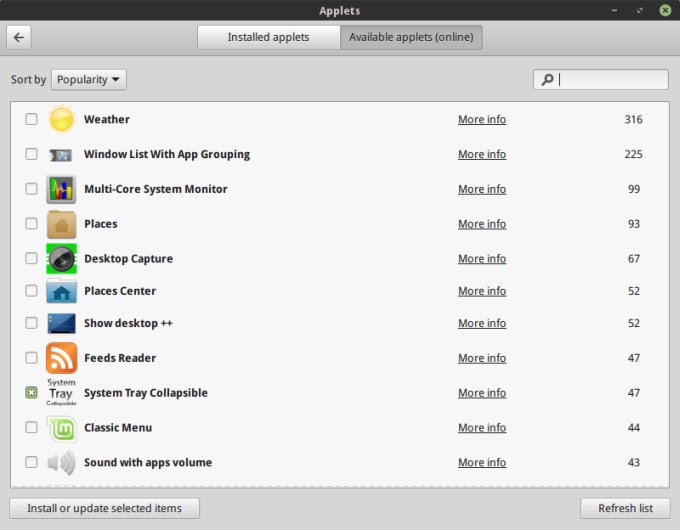Check the Sound with apps volume checkbox
The width and height of the screenshot is (680, 530).
tap(31, 462)
